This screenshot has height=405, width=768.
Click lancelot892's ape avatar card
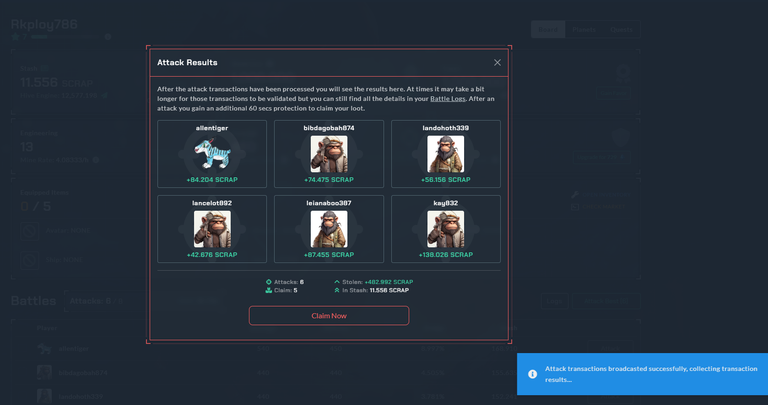click(212, 229)
